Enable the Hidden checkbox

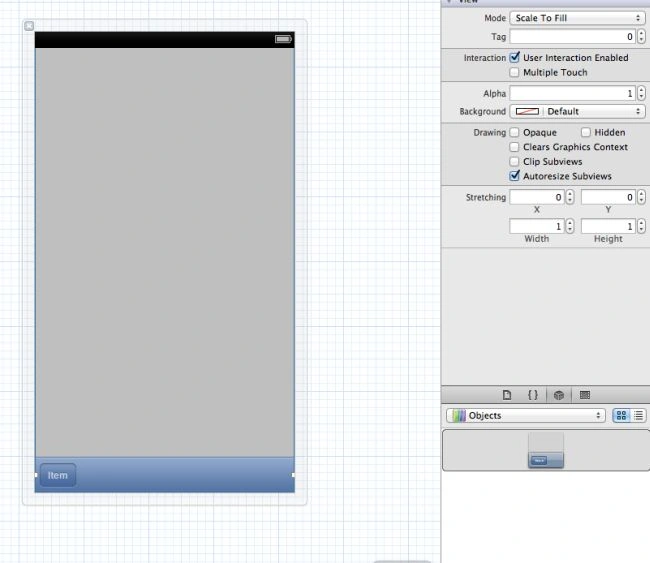pos(585,133)
